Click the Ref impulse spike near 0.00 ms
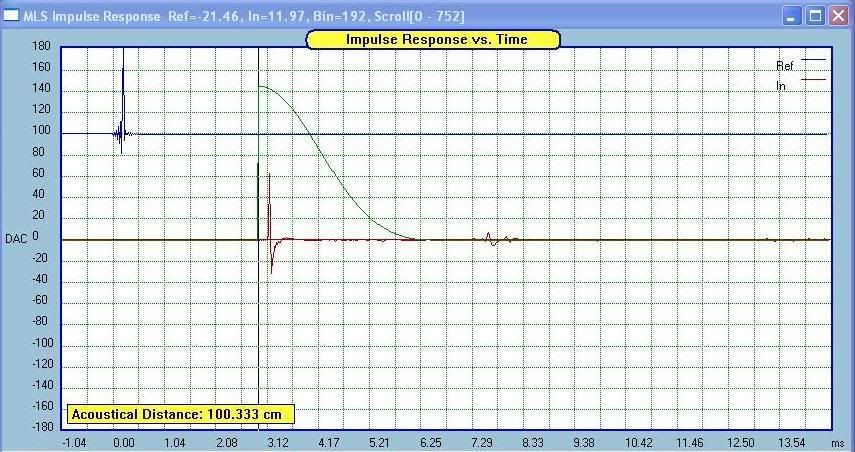Screen dimensions: 855x452 coord(123,101)
